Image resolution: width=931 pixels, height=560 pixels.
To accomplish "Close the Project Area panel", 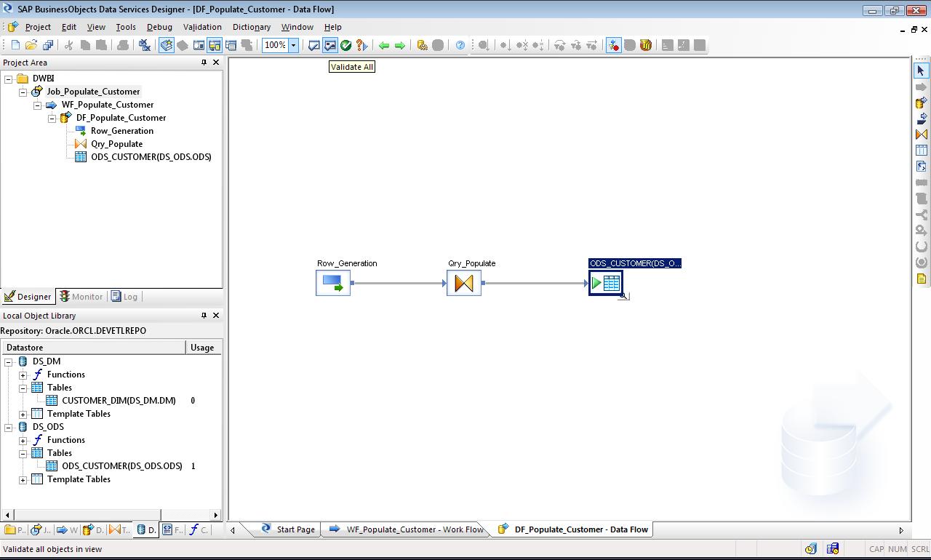I will [215, 63].
